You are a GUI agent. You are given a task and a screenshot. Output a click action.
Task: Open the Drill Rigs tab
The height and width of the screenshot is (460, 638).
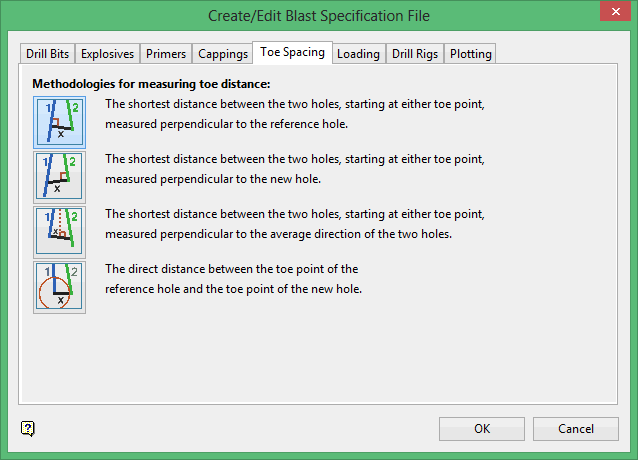click(x=415, y=54)
